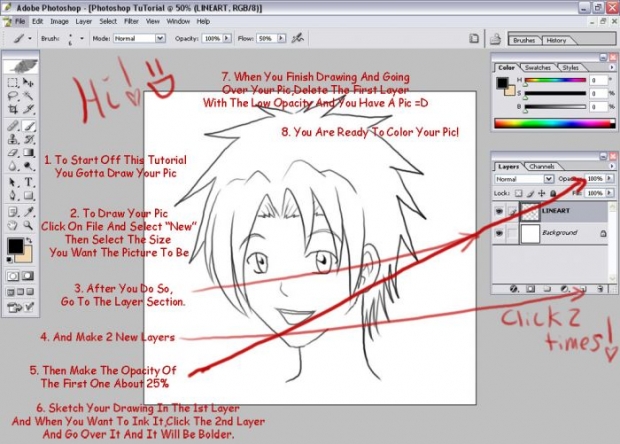
Task: Click the Color panel spectrum ramp
Action: (554, 124)
